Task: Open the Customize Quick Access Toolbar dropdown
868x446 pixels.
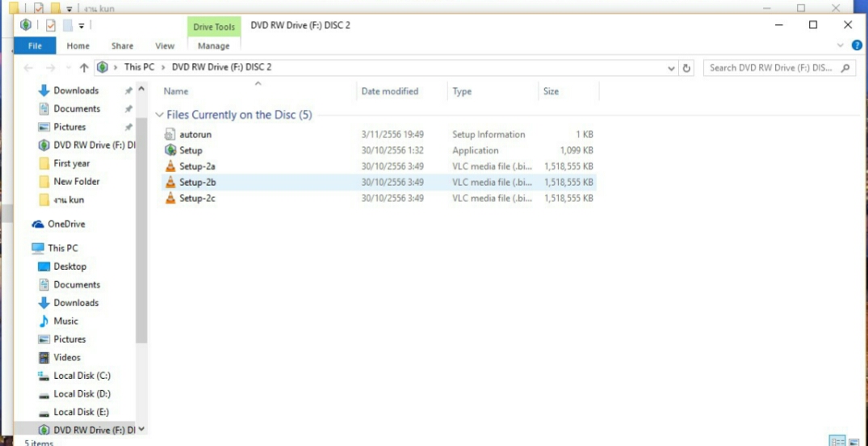Action: [x=82, y=26]
